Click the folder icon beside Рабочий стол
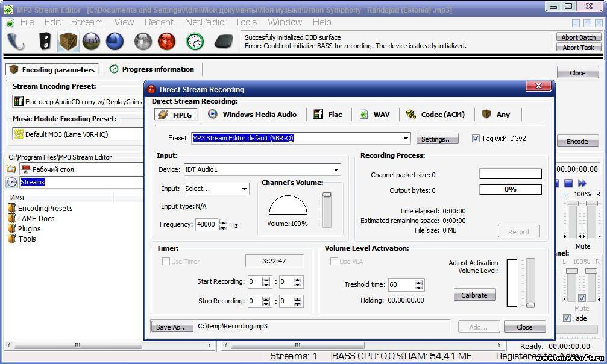Image resolution: width=607 pixels, height=364 pixels. coord(11,169)
